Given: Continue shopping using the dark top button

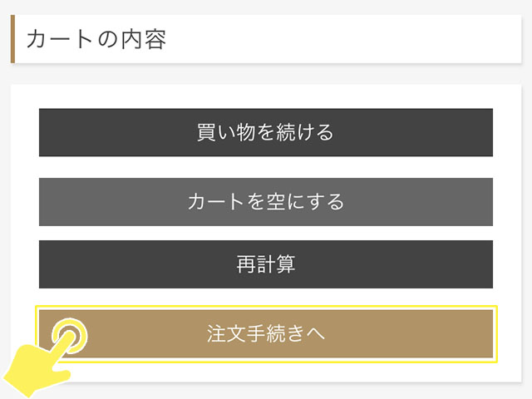Looking at the screenshot, I should 266,132.
